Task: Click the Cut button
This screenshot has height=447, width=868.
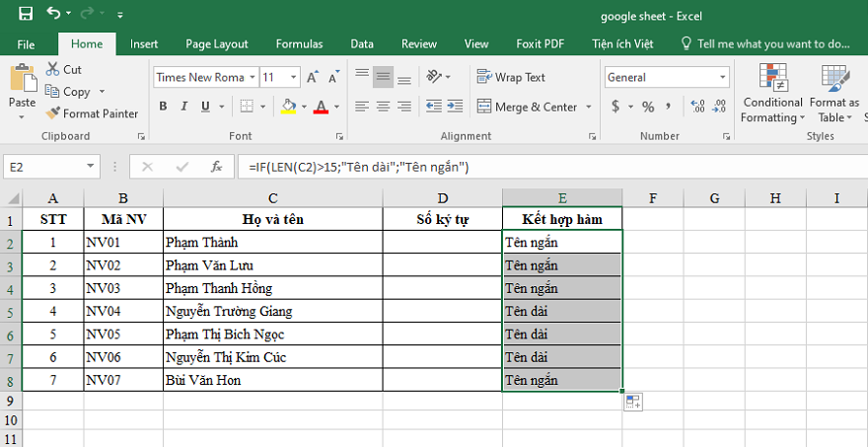Action: click(64, 69)
